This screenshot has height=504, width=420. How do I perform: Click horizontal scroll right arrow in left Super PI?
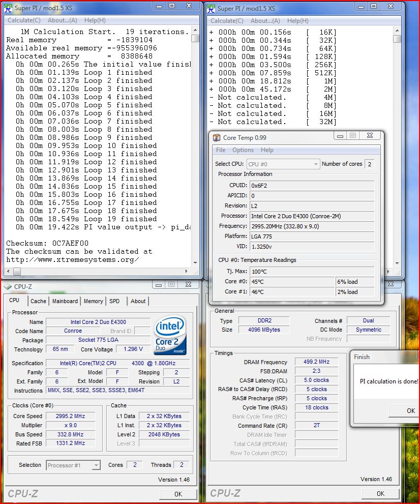(x=187, y=271)
